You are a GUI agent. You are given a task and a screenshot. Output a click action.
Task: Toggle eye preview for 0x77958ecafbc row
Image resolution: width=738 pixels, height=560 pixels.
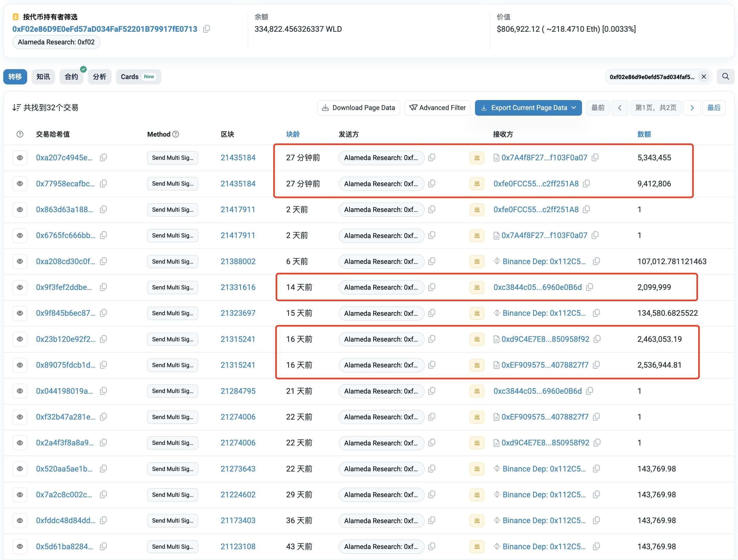tap(20, 184)
